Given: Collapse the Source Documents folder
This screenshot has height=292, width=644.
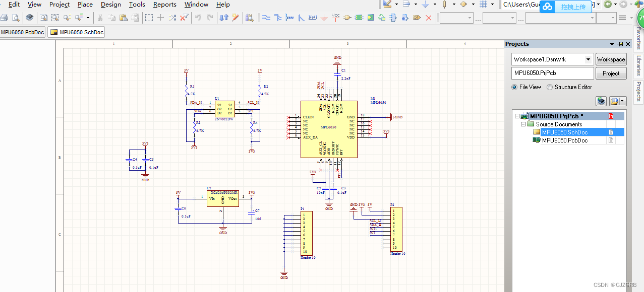Looking at the screenshot, I should [523, 124].
